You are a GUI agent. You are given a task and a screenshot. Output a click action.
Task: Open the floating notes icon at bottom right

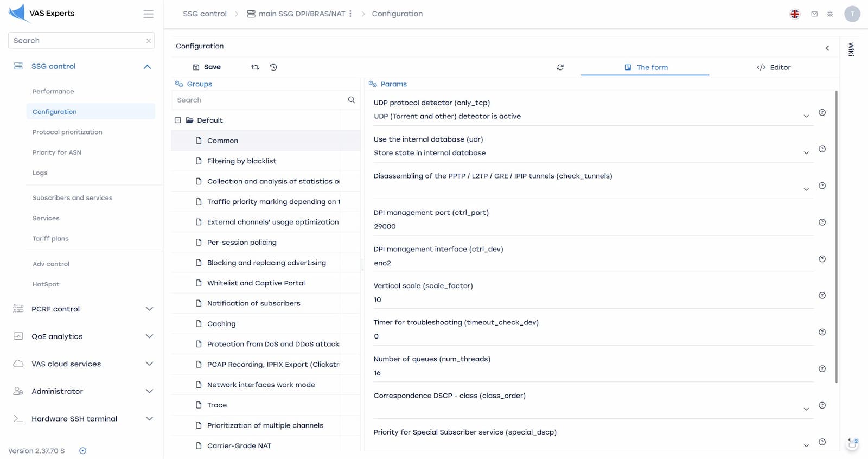coord(852,443)
